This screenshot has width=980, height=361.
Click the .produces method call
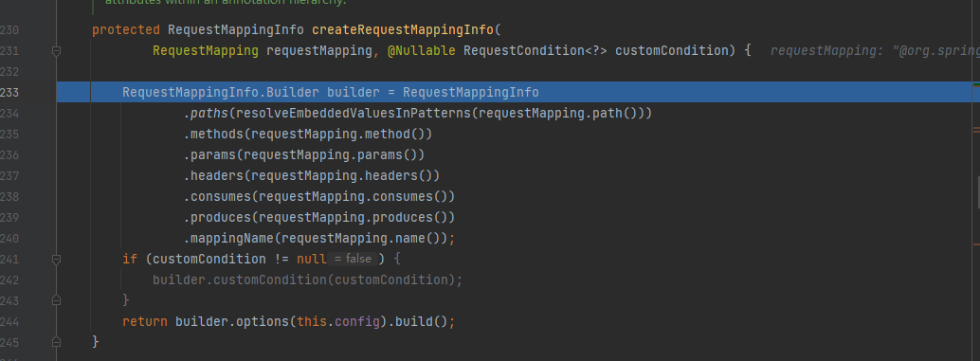(x=217, y=217)
